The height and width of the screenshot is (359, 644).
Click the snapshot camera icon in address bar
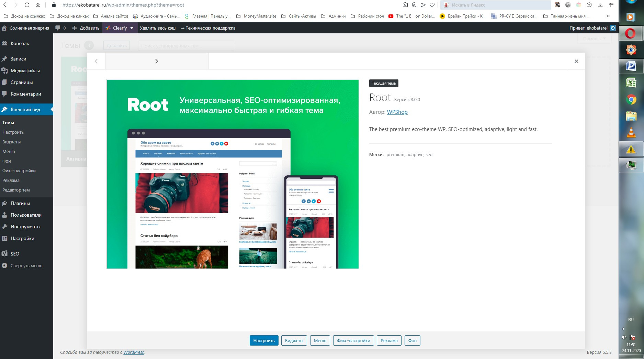pyautogui.click(x=405, y=5)
